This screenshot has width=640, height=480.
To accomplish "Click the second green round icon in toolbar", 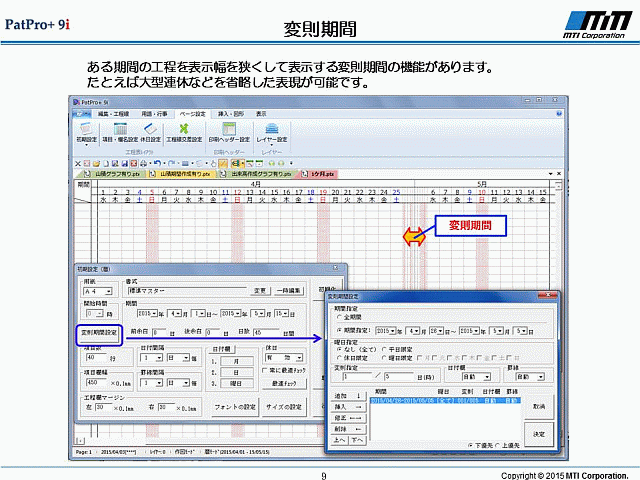I will click(281, 164).
